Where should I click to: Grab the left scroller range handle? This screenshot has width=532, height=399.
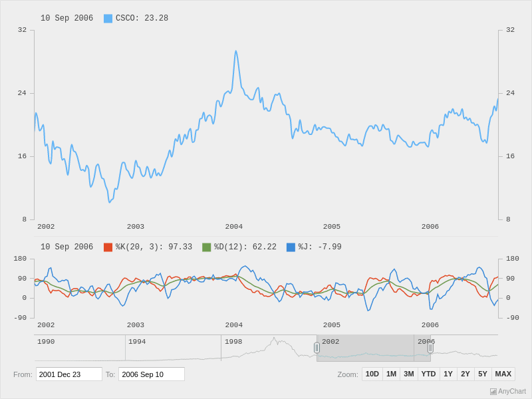(x=317, y=348)
